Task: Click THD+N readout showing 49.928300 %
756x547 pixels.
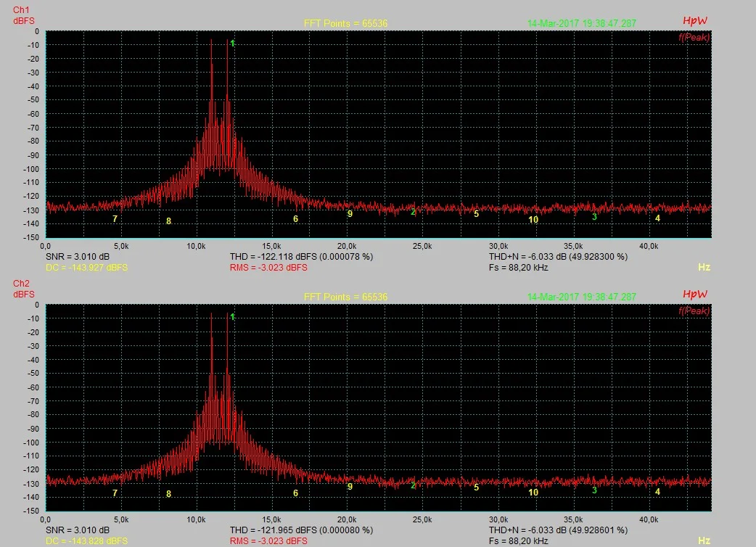Action: [559, 256]
